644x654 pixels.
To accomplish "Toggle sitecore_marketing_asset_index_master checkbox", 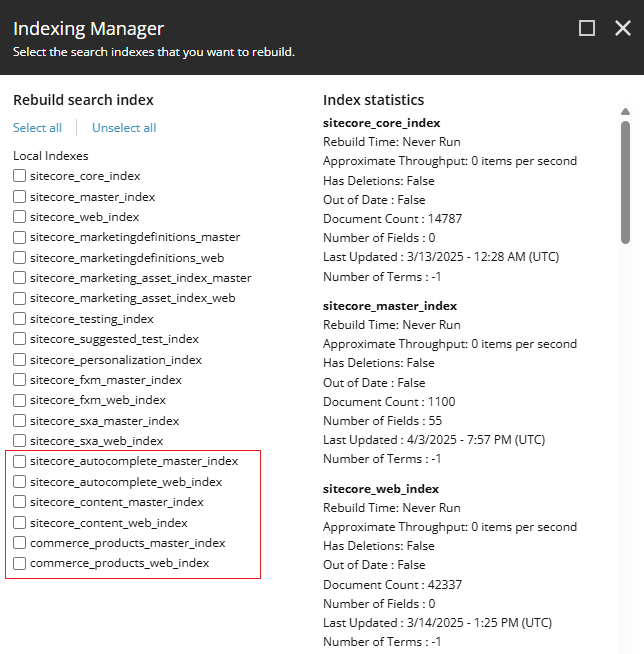I will coord(20,278).
